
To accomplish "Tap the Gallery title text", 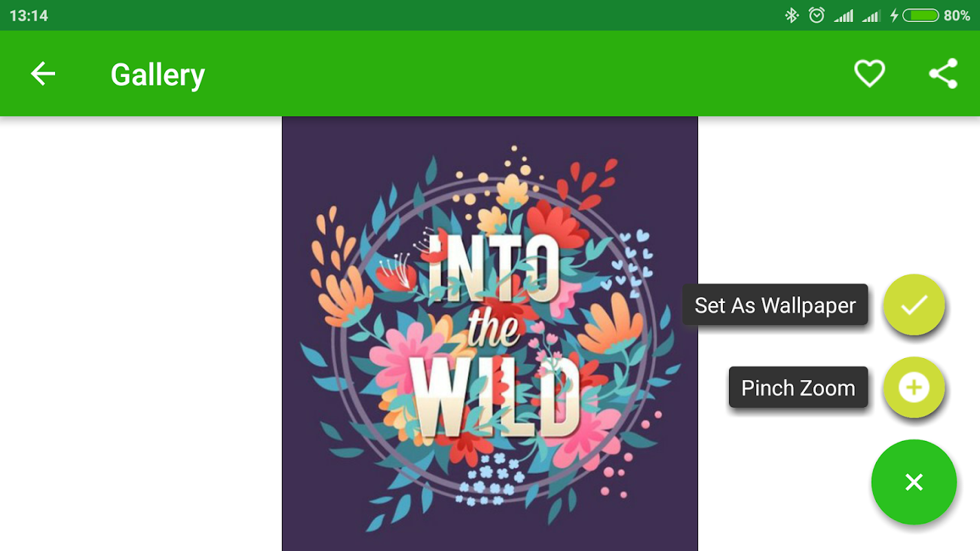I will point(158,74).
